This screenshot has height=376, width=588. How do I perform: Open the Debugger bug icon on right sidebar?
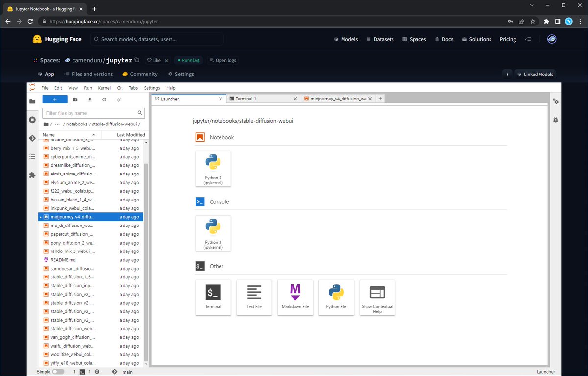pos(555,120)
